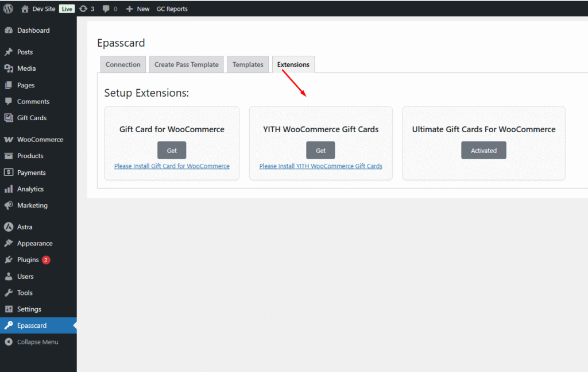Screen dimensions: 588x372
Task: Click the Extensions tab
Action: pyautogui.click(x=293, y=64)
